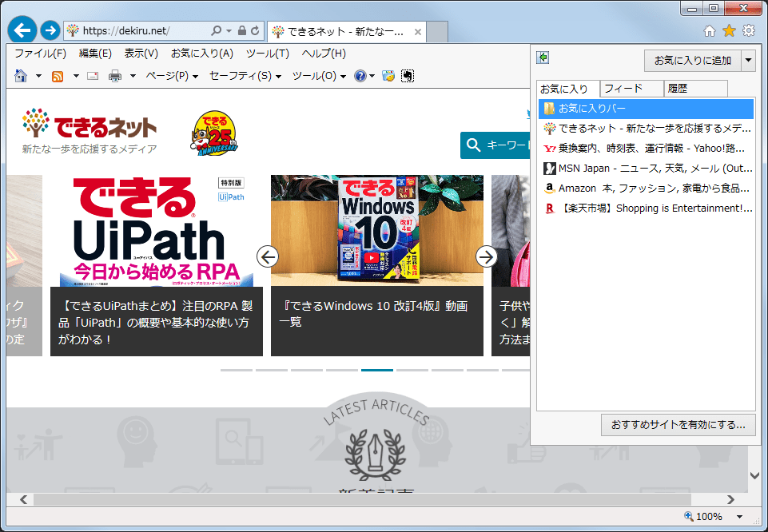Click the keyword search magnifier button

[x=473, y=145]
